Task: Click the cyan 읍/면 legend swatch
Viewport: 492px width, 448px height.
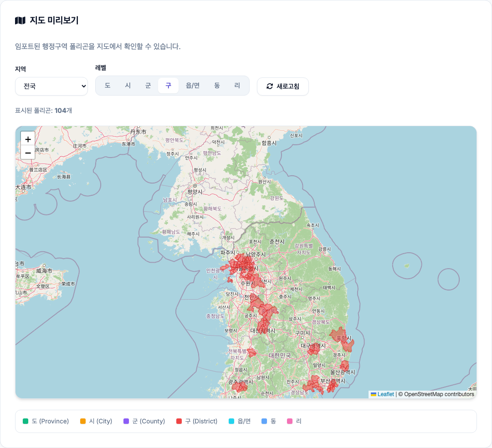Action: click(x=231, y=421)
